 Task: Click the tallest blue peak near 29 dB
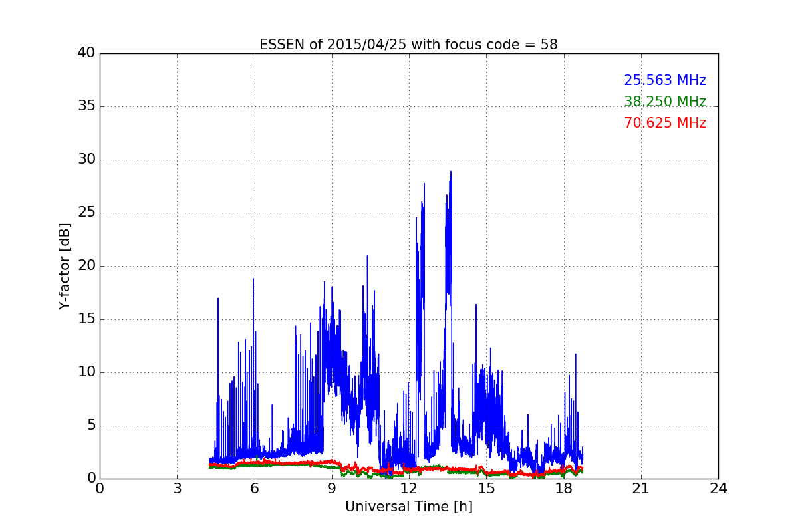coord(450,172)
